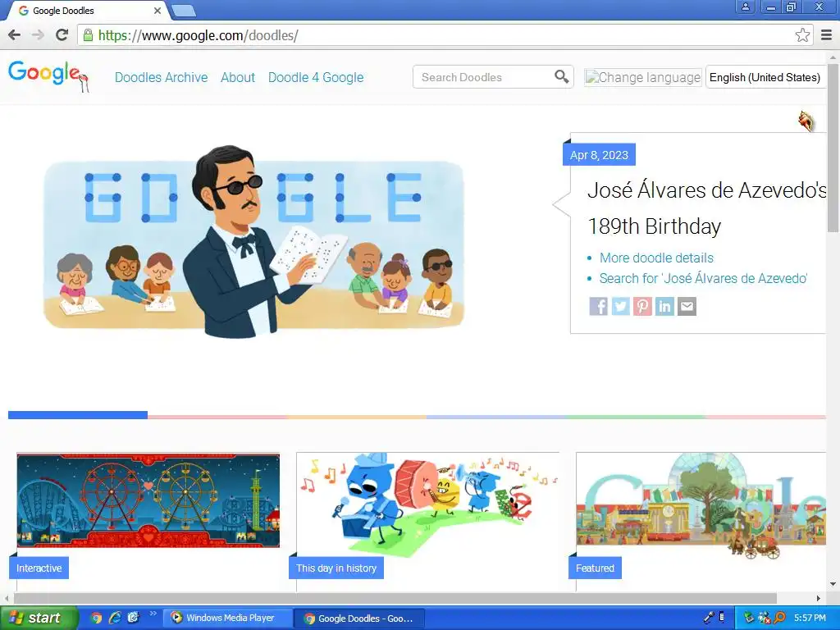Click the scroll down arrow of vertical scrollbar
This screenshot has width=840, height=630.
click(x=833, y=584)
